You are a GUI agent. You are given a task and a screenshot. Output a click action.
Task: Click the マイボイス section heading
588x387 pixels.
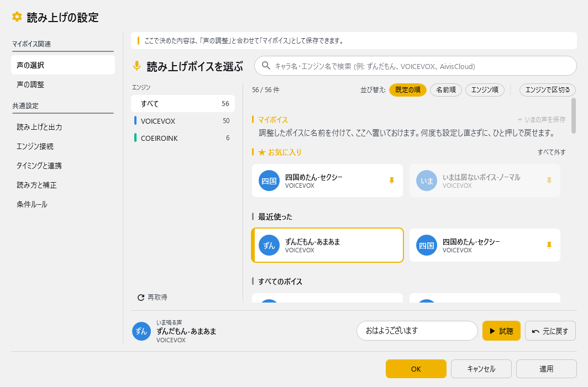click(x=273, y=120)
